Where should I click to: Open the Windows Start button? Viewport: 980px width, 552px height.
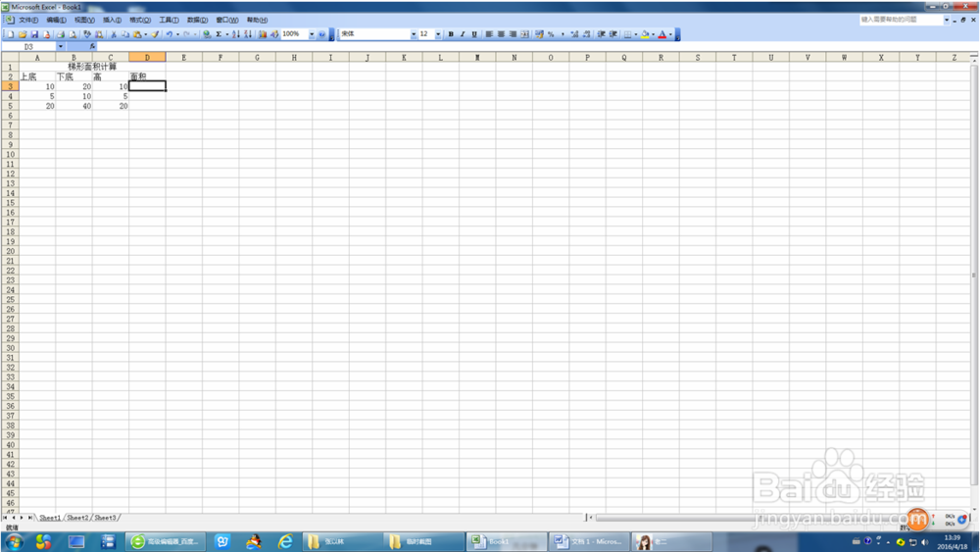[14, 541]
